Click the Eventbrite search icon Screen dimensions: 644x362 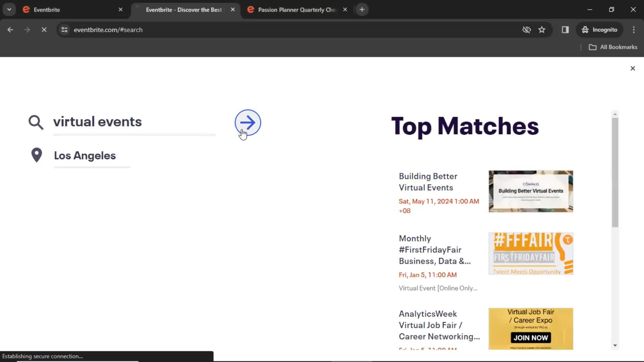(x=35, y=122)
